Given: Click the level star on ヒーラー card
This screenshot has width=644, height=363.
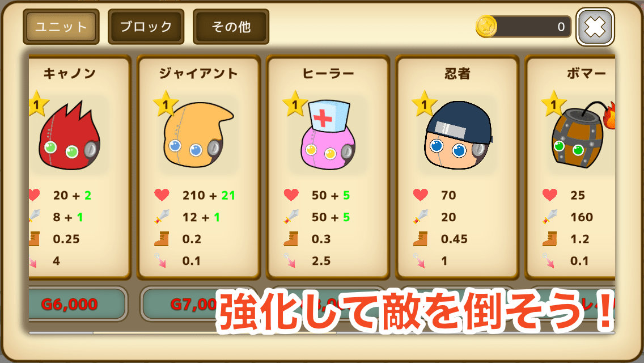Looking at the screenshot, I should pyautogui.click(x=295, y=104).
